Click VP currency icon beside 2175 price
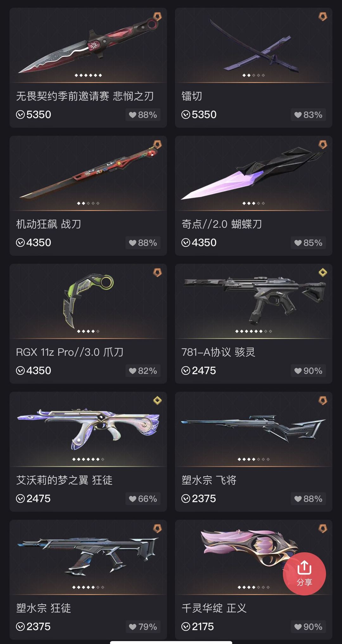 [186, 627]
